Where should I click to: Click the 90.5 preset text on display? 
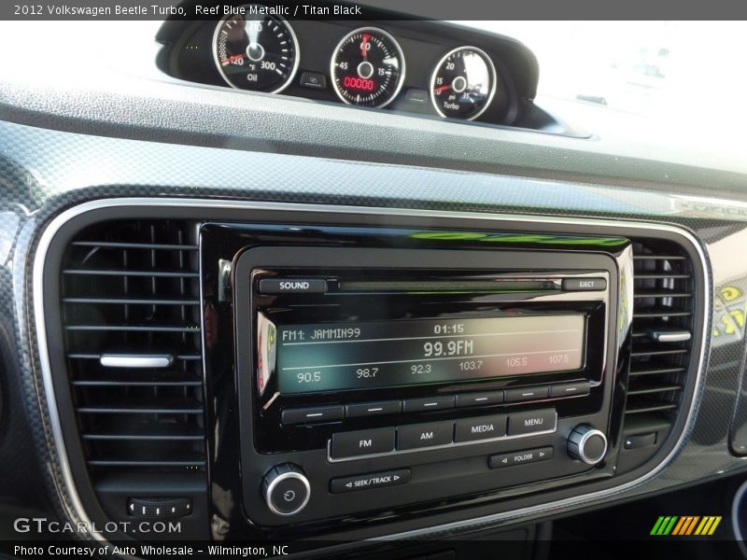(x=309, y=377)
